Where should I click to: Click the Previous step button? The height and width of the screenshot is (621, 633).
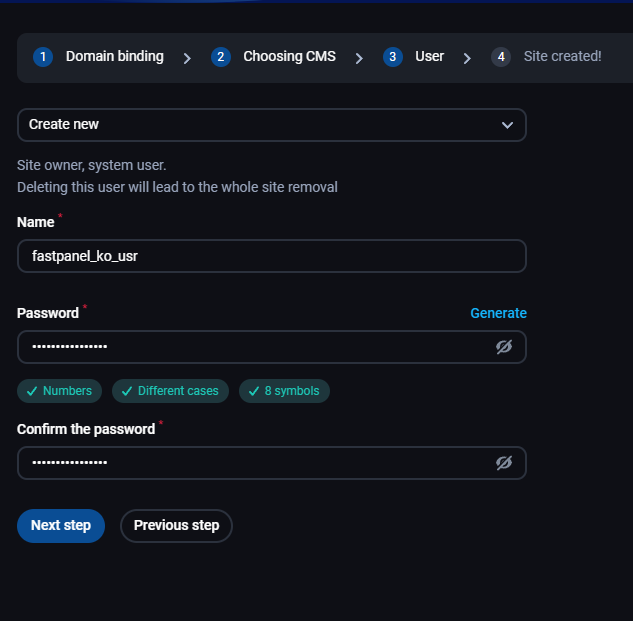point(176,526)
